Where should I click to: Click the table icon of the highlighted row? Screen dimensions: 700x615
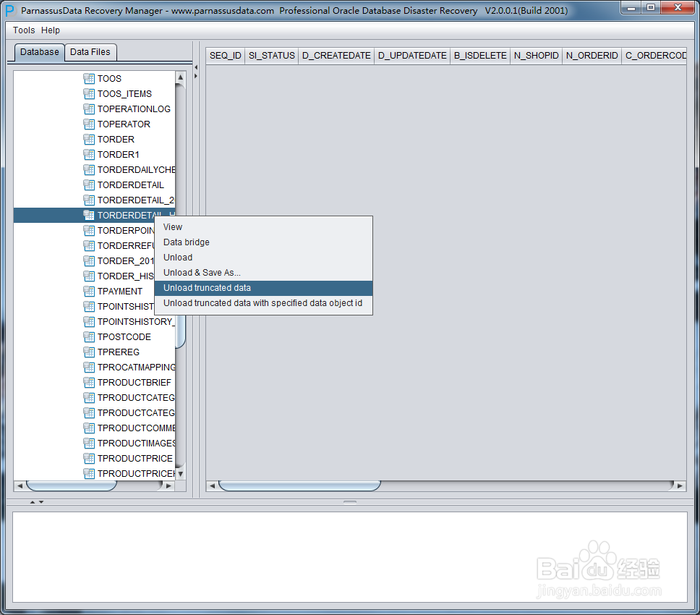(89, 216)
